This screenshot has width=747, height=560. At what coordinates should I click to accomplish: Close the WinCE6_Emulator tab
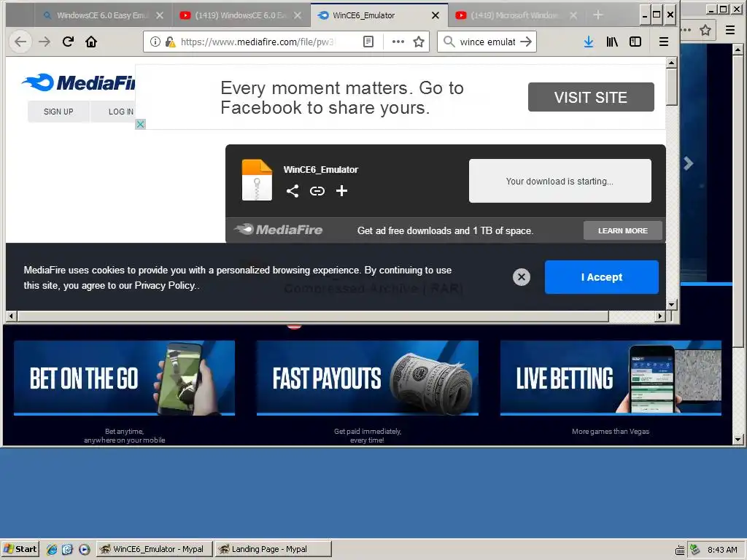(x=436, y=15)
